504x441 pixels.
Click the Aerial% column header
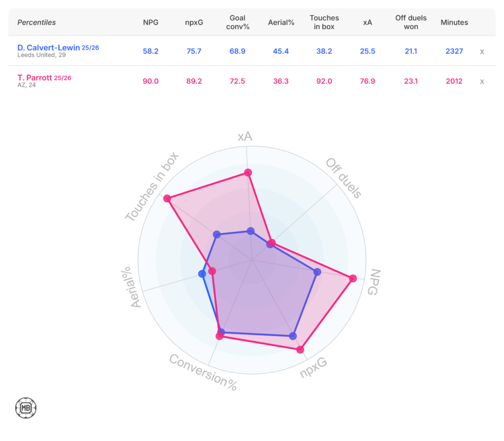[x=281, y=22]
